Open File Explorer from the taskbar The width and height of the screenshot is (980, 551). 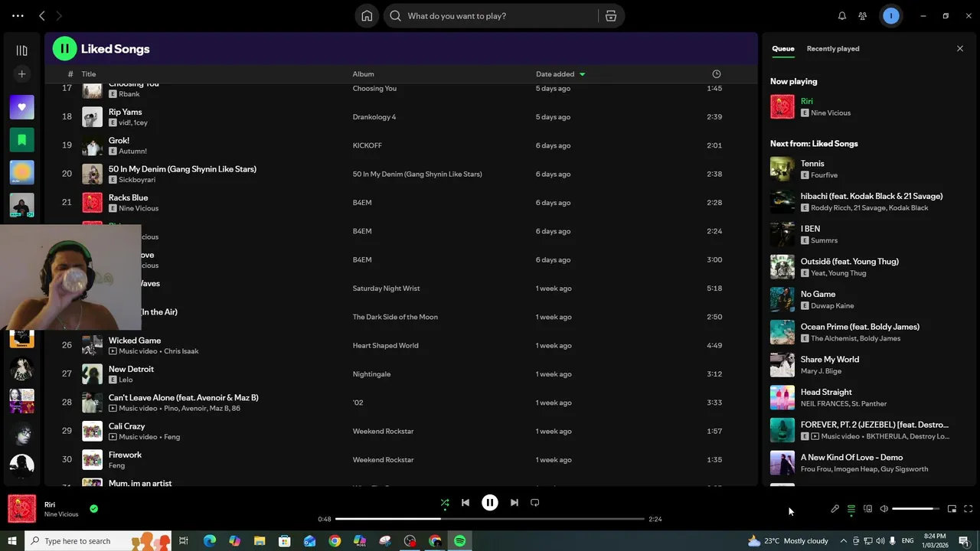tap(259, 541)
